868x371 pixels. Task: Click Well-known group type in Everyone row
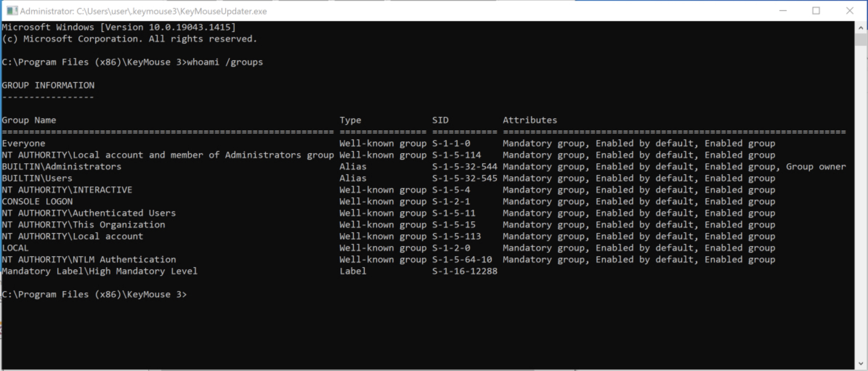383,143
